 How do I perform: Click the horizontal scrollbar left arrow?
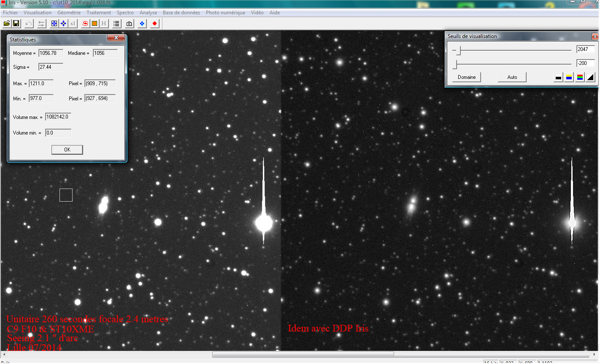pyautogui.click(x=3, y=354)
